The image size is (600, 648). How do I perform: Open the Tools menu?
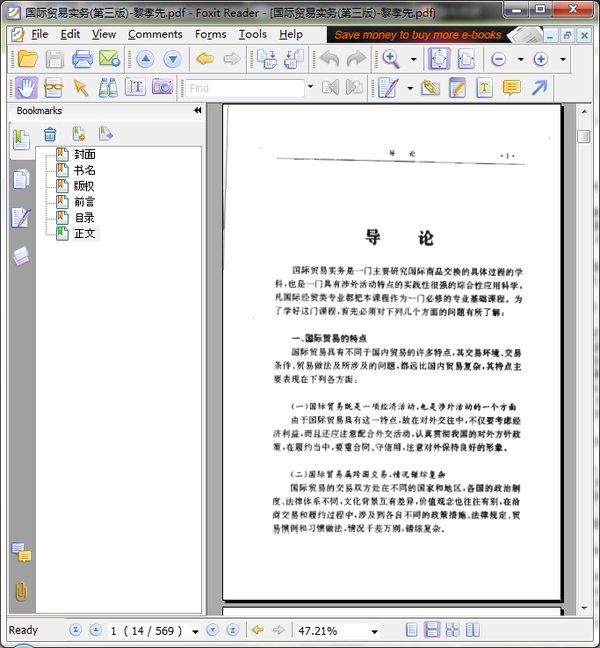click(252, 34)
